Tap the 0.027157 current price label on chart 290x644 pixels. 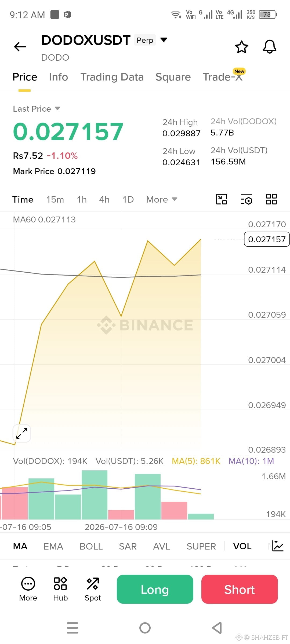pos(267,239)
